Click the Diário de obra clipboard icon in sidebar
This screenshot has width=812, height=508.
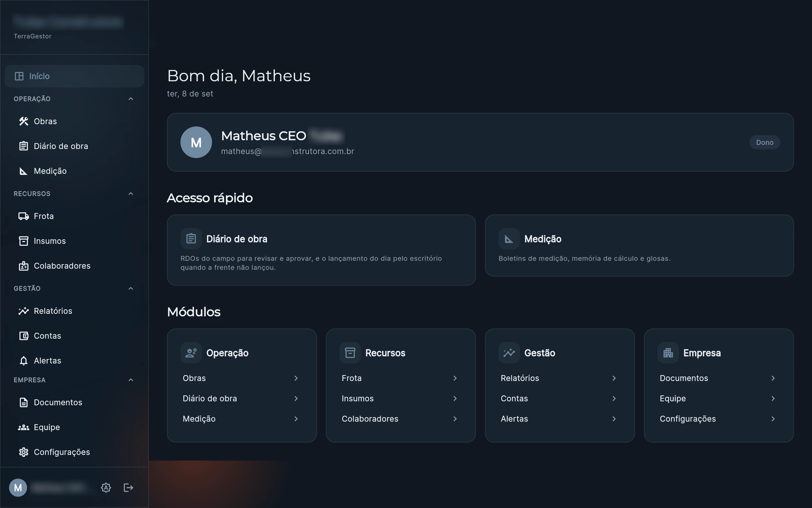coord(23,146)
